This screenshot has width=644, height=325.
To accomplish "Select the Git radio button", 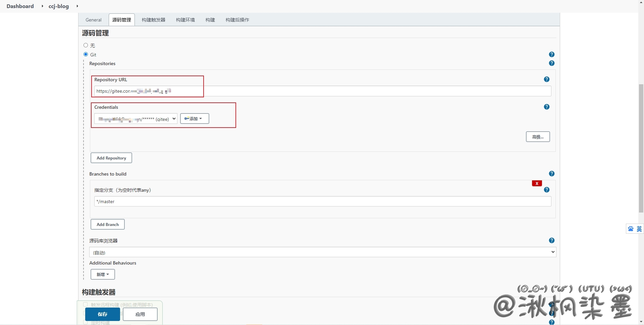I will coord(86,54).
